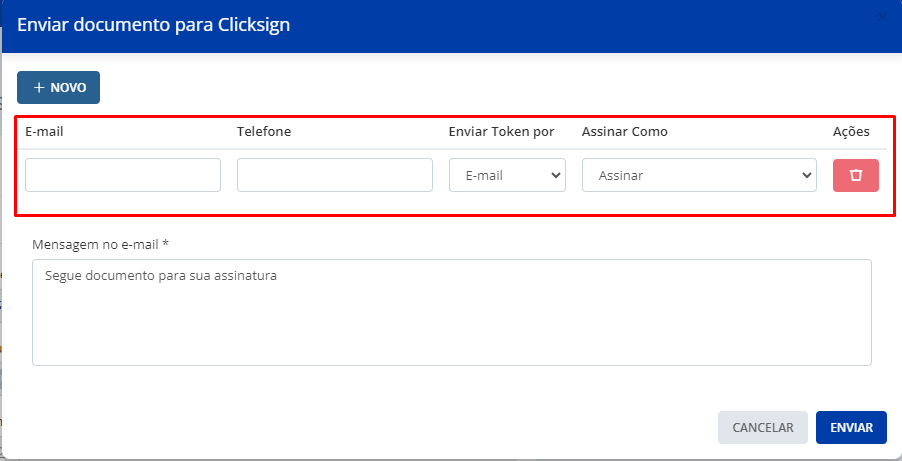Open the Enviar Token por dropdown

(x=507, y=175)
